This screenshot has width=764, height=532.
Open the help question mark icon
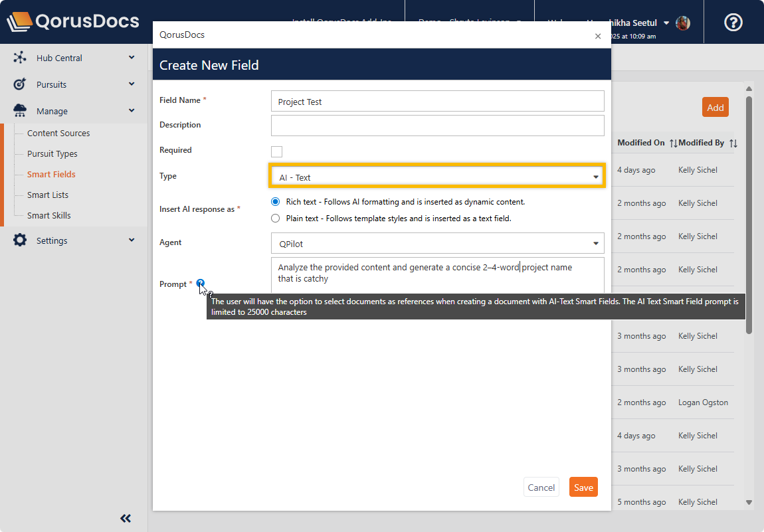click(x=733, y=23)
